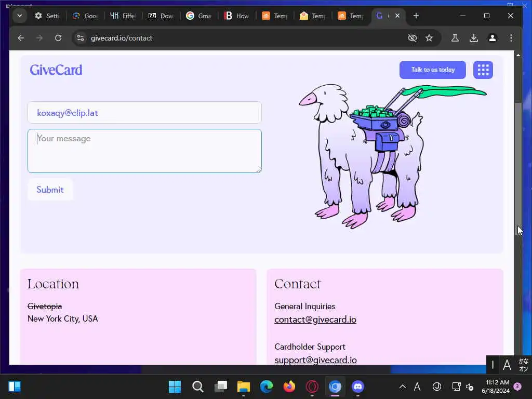Open the tab search dropdown arrow
This screenshot has width=532, height=399.
point(20,16)
